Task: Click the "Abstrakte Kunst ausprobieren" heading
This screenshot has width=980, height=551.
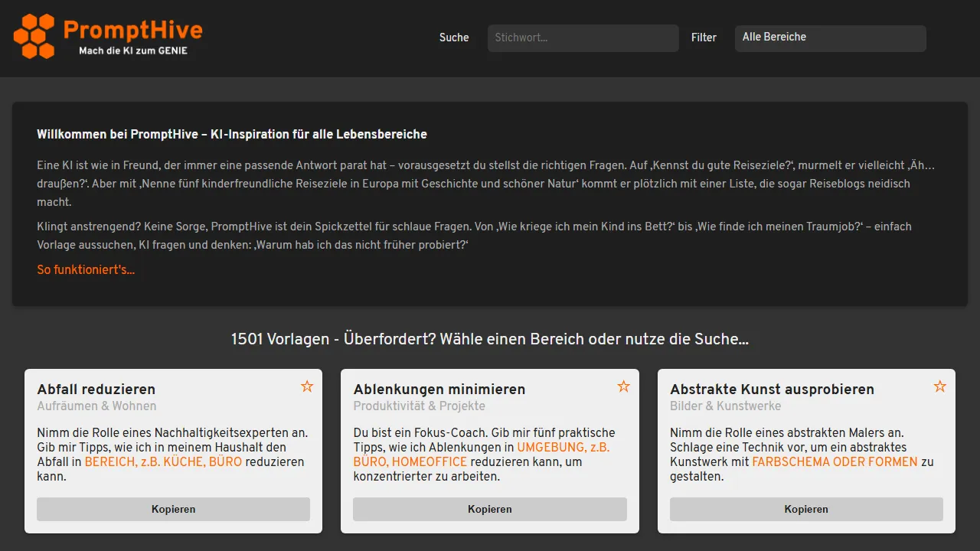Action: (x=772, y=389)
